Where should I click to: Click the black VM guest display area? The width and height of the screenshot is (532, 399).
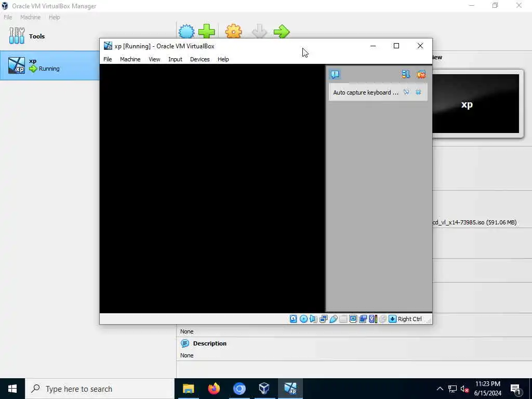point(212,188)
